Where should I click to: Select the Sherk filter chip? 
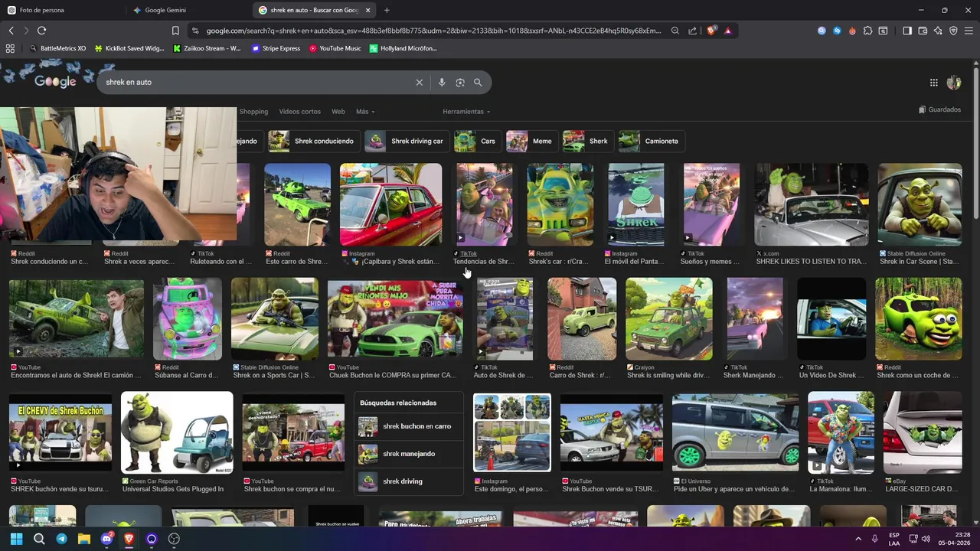[587, 141]
